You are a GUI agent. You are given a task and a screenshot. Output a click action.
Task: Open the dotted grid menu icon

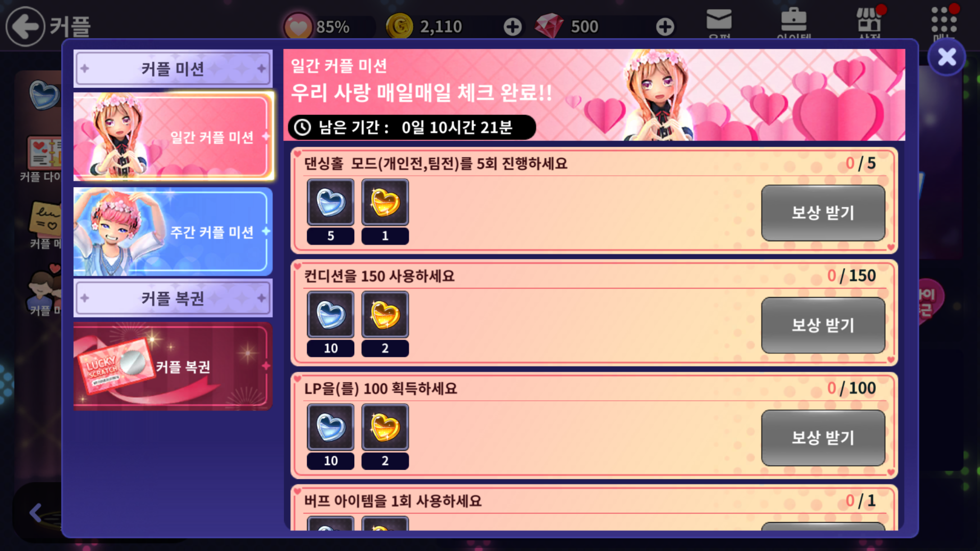click(x=944, y=21)
